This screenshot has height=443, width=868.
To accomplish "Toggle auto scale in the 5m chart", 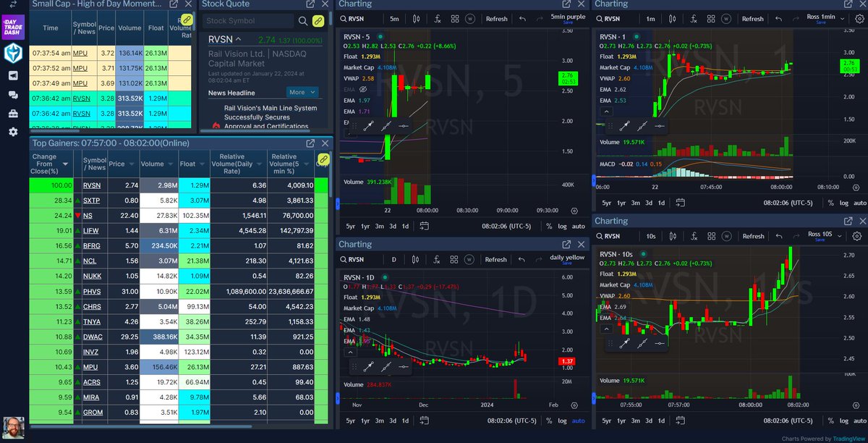I will 579,226.
